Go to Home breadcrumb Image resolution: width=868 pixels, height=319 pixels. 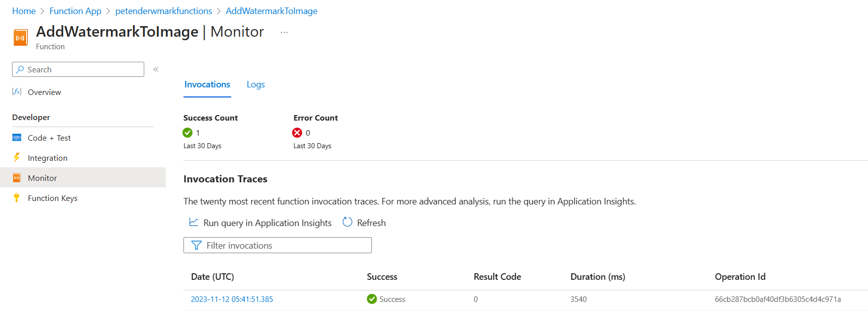coord(24,11)
